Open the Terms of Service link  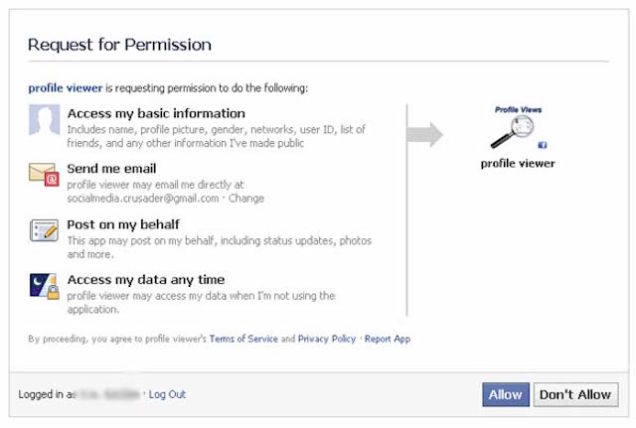tap(244, 339)
